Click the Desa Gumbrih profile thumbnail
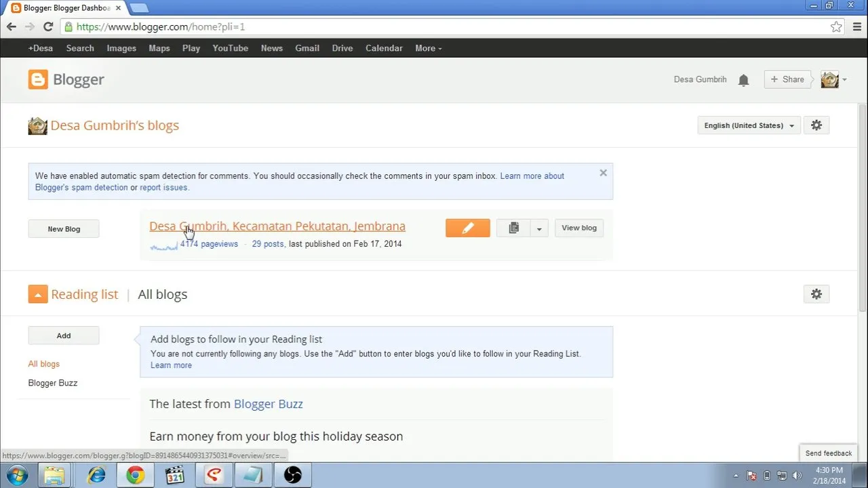The width and height of the screenshot is (868, 488). tap(37, 126)
